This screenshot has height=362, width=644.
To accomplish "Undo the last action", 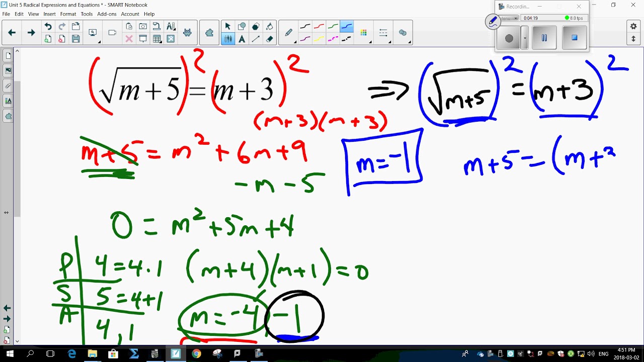I will click(48, 27).
